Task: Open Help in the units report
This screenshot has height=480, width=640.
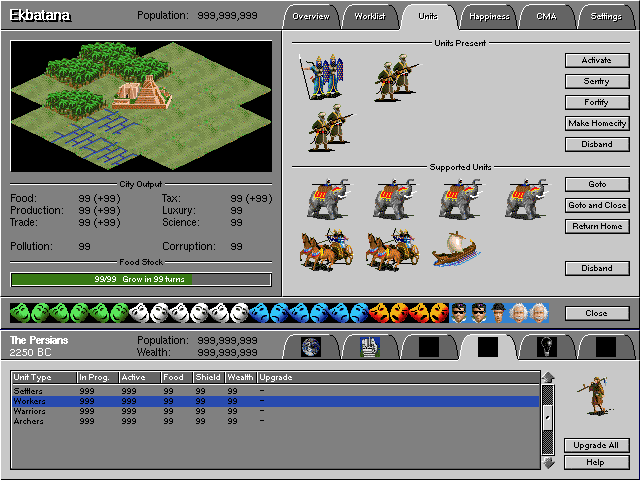Action: tap(596, 462)
